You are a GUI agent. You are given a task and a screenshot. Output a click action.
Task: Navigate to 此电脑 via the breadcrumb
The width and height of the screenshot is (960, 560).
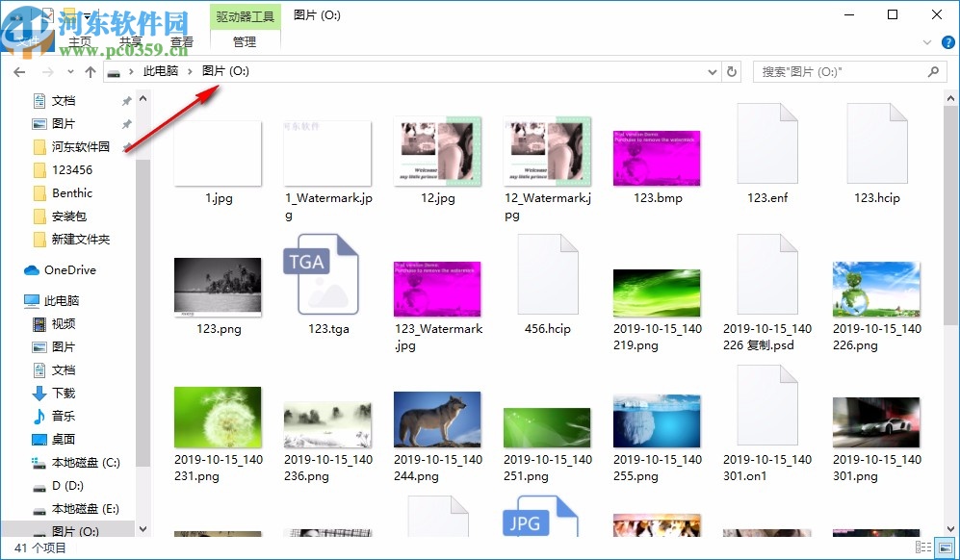point(162,71)
